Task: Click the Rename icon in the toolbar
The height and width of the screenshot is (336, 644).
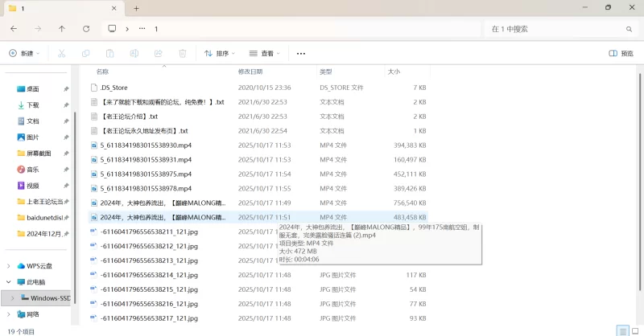Action: (x=134, y=53)
